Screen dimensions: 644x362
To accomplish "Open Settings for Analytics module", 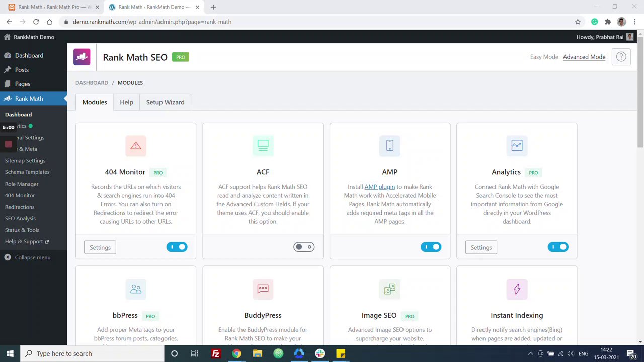I will pyautogui.click(x=481, y=247).
